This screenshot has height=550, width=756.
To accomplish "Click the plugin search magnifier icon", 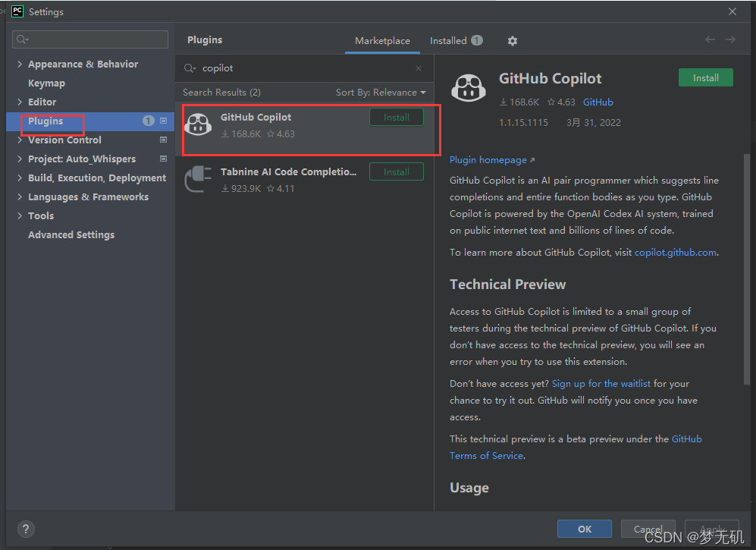I will (189, 68).
